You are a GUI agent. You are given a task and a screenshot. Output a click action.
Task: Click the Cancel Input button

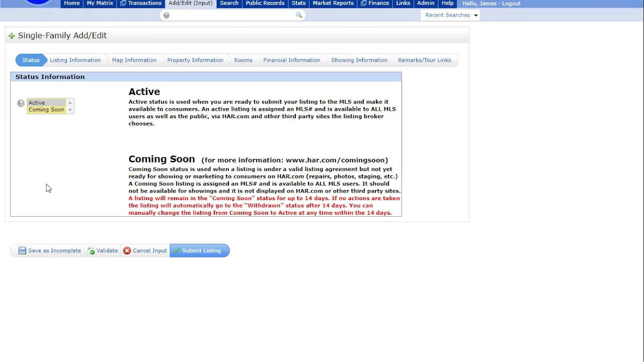pos(145,250)
